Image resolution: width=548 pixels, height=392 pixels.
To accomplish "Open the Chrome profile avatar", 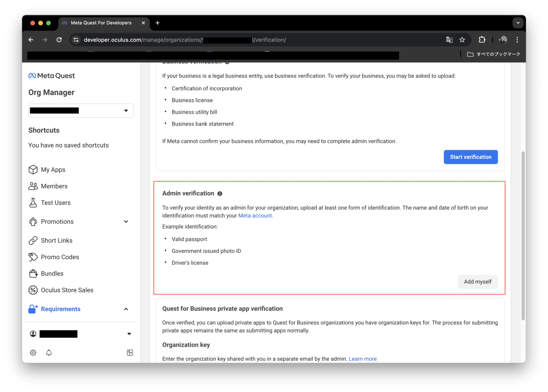I will pyautogui.click(x=503, y=40).
